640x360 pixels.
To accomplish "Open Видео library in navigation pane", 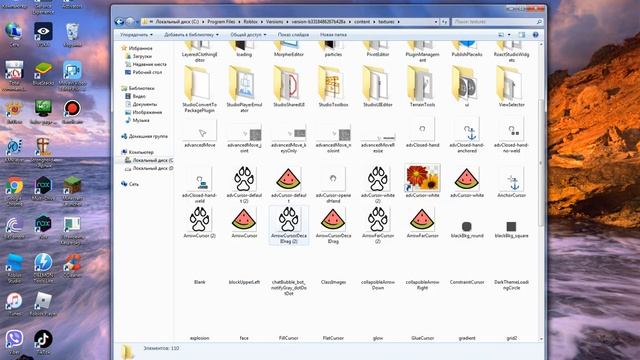I will point(136,96).
